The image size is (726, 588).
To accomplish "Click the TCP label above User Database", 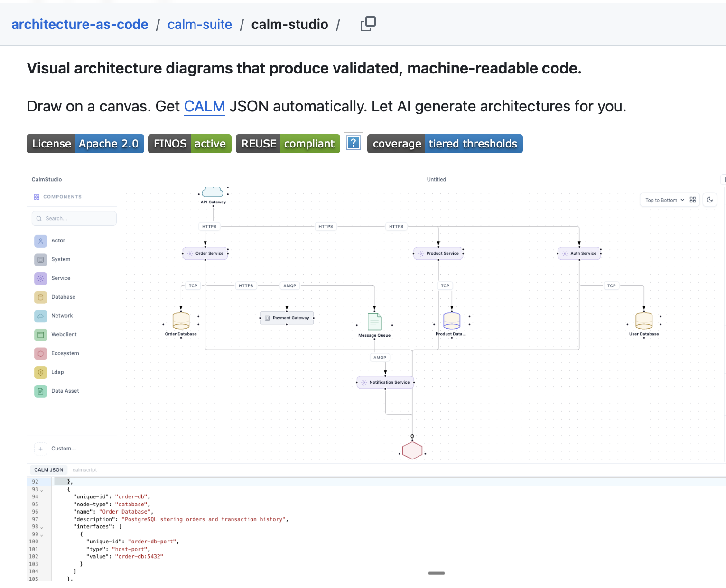I will click(612, 286).
